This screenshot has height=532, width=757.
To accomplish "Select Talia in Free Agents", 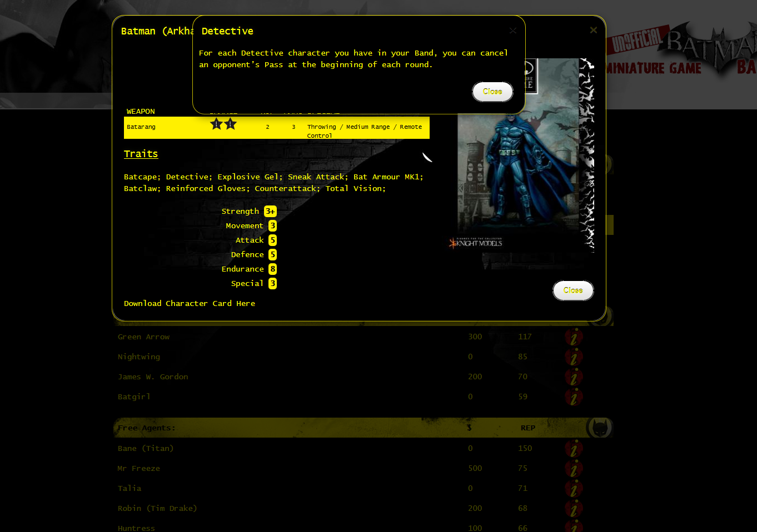I will [130, 488].
